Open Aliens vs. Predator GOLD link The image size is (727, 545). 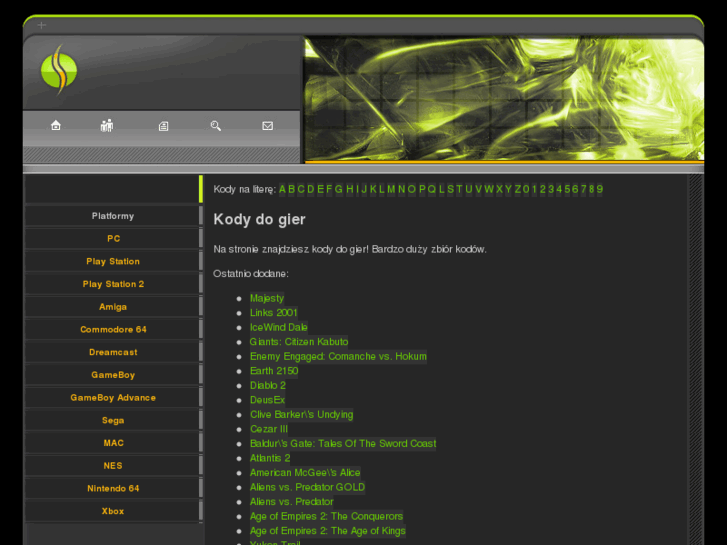point(307,487)
